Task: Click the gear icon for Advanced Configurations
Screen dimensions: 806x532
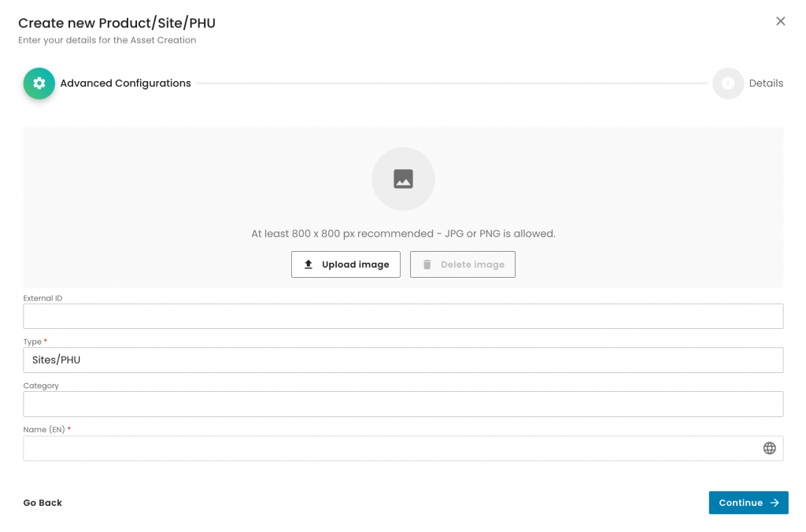Action: coord(39,83)
